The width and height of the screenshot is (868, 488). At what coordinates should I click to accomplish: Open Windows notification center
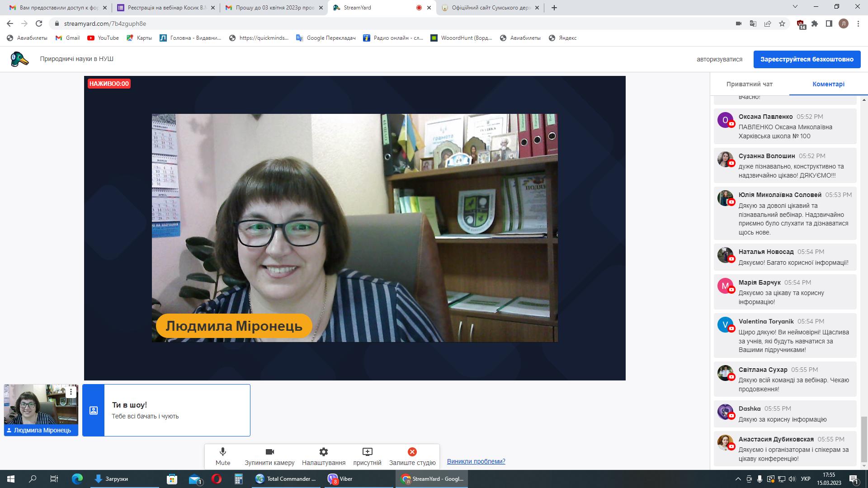point(854,479)
